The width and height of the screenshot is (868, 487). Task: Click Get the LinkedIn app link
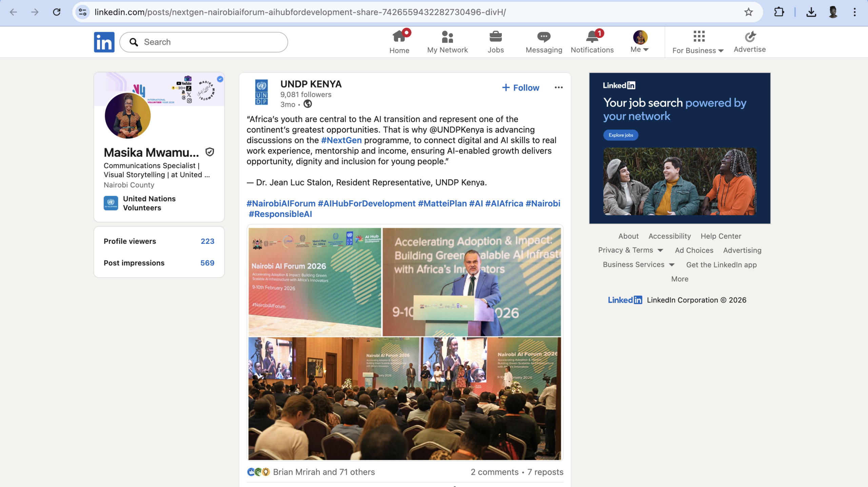[721, 265]
